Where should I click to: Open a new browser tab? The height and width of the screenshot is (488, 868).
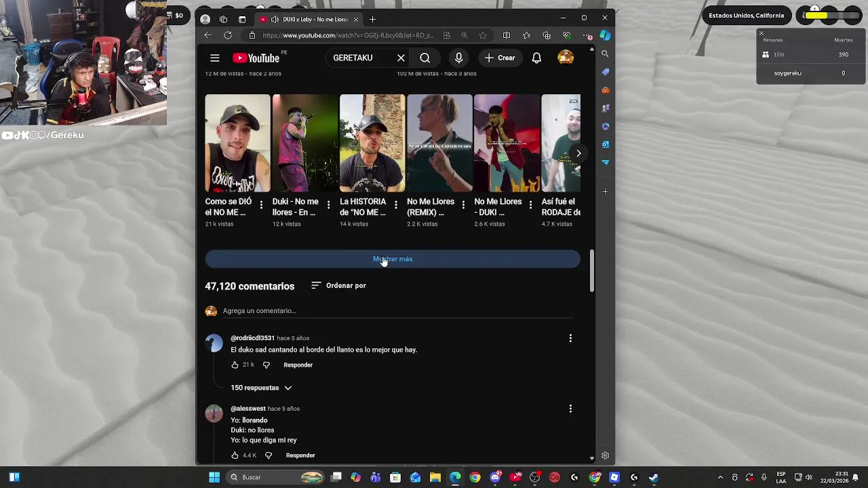pyautogui.click(x=372, y=19)
